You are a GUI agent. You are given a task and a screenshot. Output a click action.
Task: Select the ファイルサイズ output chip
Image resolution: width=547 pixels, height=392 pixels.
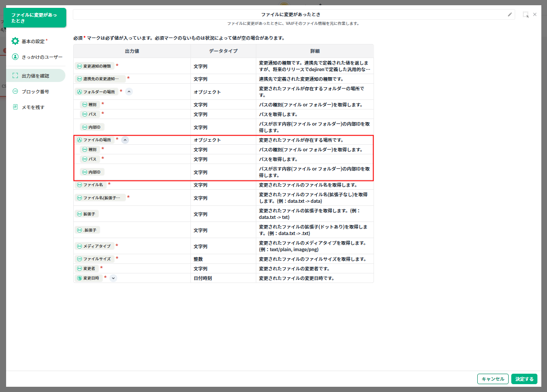[94, 259]
